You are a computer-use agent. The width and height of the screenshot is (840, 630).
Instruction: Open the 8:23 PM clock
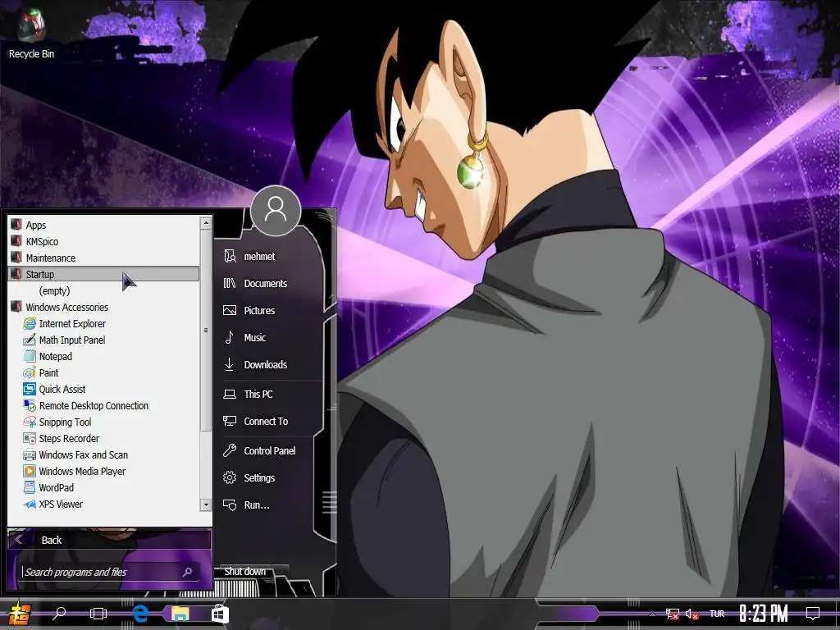[764, 614]
